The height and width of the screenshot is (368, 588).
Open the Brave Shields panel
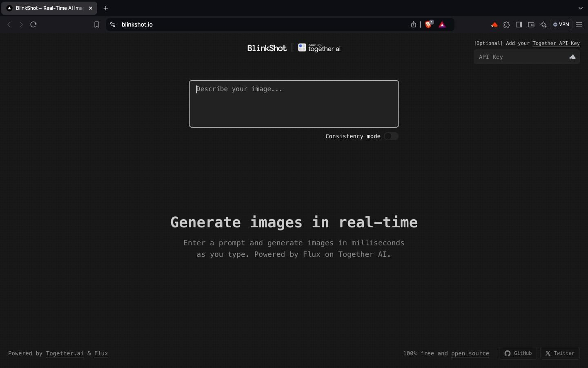click(x=428, y=25)
